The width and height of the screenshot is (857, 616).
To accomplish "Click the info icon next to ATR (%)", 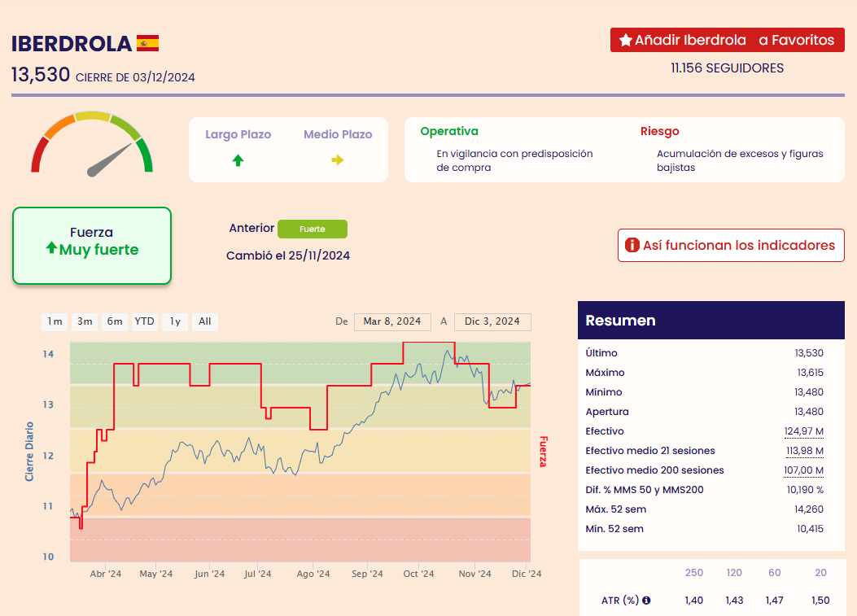I will [x=646, y=601].
